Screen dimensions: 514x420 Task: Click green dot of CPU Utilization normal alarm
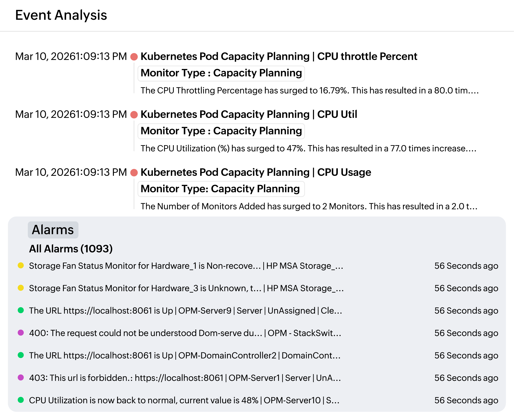(21, 400)
